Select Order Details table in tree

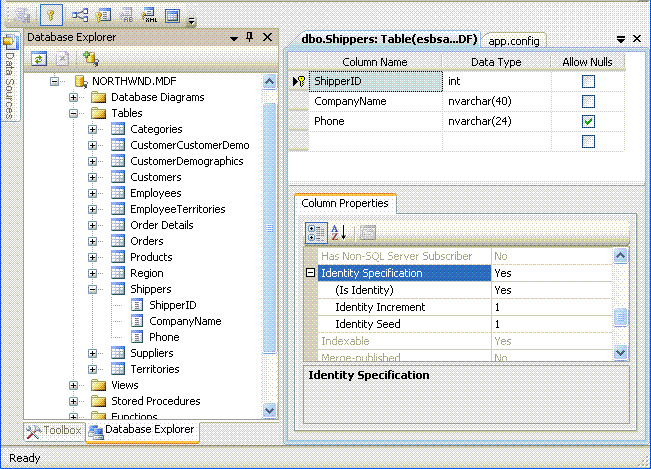[162, 225]
